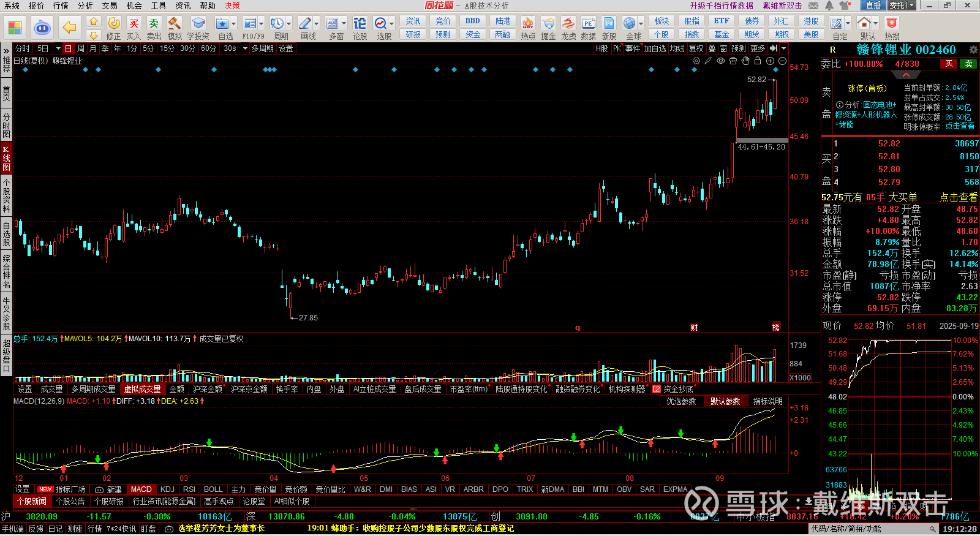Screen dimensions: 980x536
Task: Go back with the yellow left arrow
Action: [70, 28]
